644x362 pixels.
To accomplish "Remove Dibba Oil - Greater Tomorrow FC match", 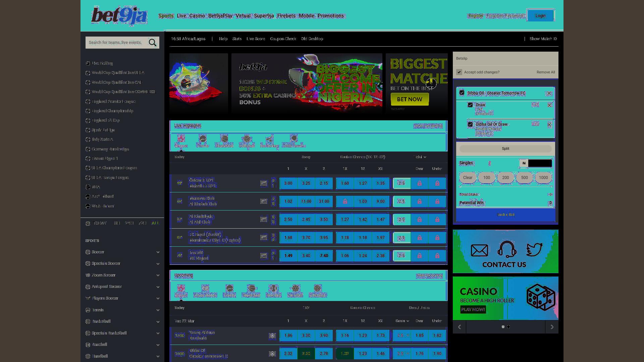I will (x=549, y=94).
